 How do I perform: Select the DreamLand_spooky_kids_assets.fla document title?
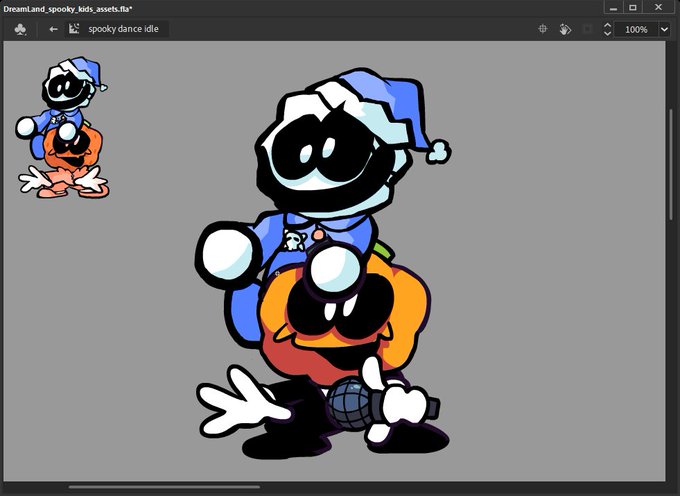coord(68,8)
